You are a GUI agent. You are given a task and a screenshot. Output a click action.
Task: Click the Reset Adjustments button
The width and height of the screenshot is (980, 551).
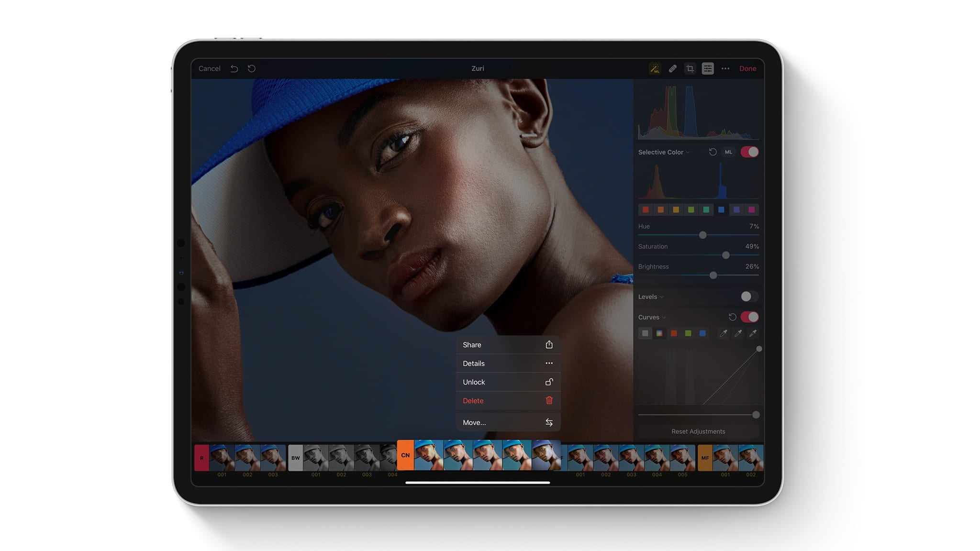698,431
